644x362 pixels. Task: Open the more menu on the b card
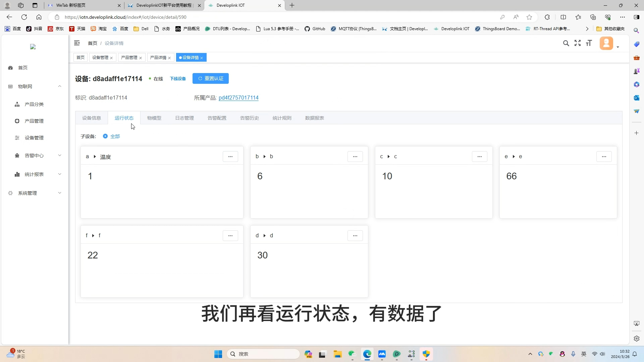tap(355, 157)
